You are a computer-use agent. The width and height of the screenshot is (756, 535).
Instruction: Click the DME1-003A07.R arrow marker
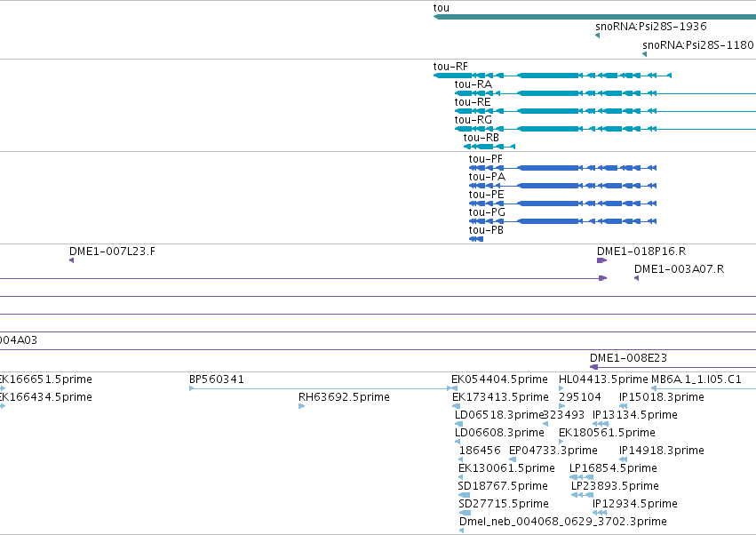(636, 278)
